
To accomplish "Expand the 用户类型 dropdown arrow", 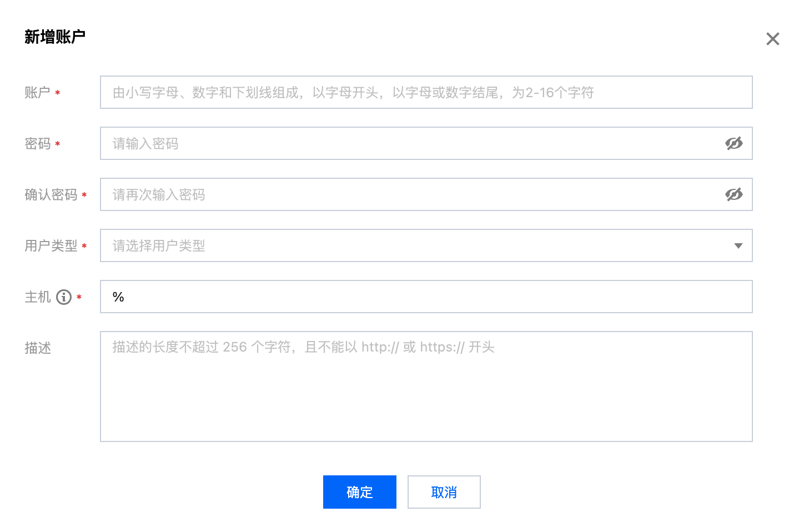I will [738, 246].
